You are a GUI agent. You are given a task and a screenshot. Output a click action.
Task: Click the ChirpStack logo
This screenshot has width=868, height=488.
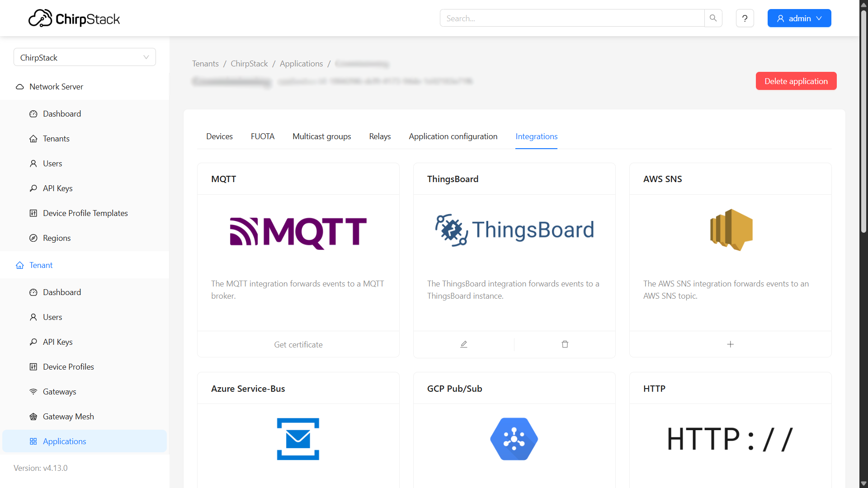click(74, 19)
